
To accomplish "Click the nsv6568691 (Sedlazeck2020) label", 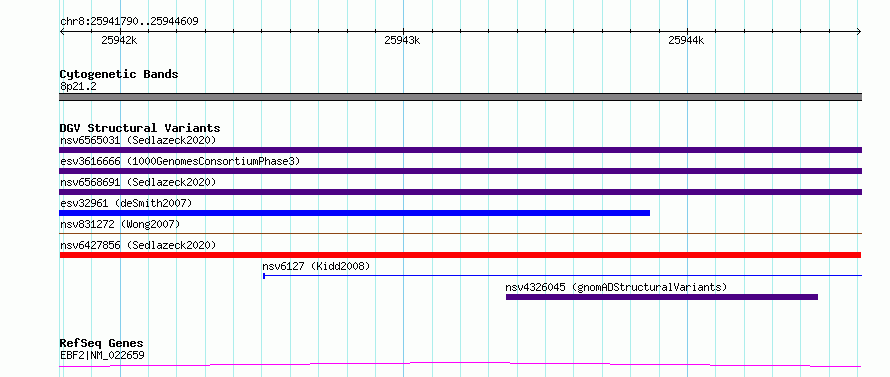I will [138, 182].
